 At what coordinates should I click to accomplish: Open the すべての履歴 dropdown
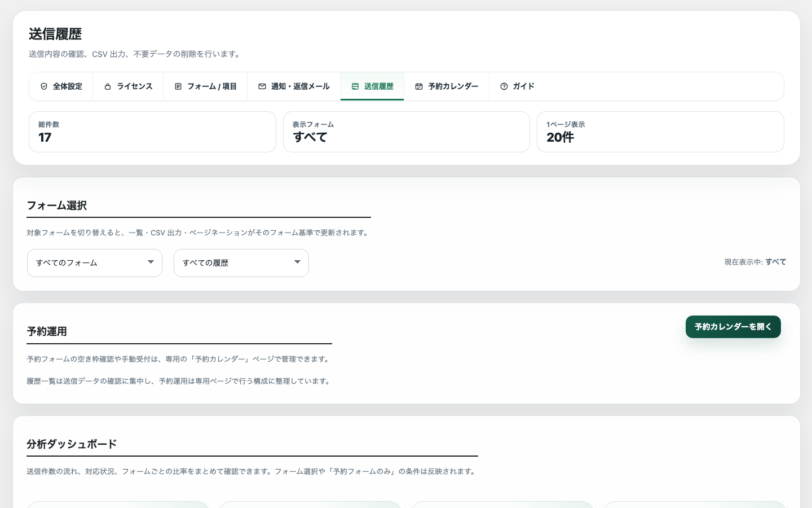click(x=241, y=263)
